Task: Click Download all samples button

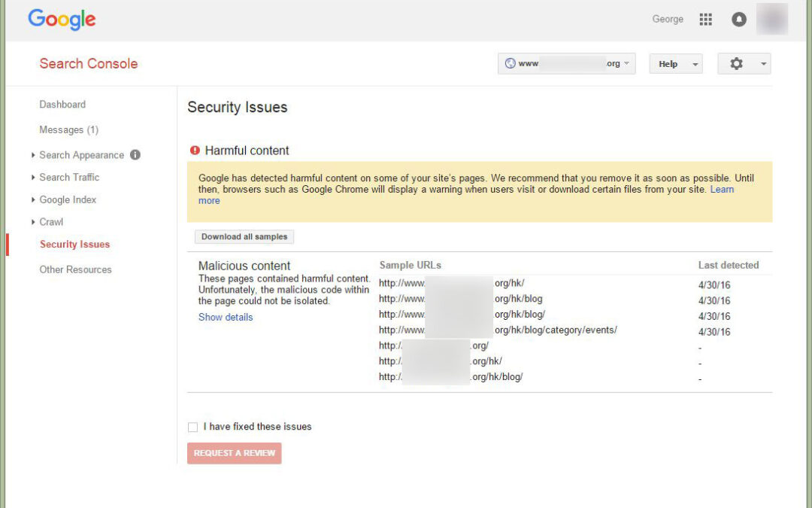Action: (244, 236)
